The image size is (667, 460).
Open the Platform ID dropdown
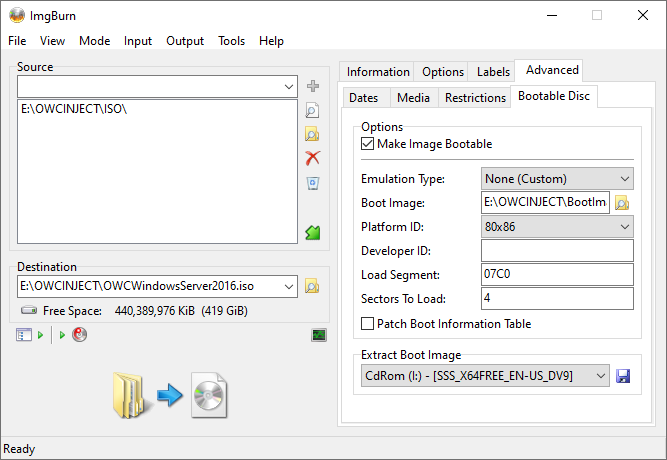pyautogui.click(x=557, y=226)
